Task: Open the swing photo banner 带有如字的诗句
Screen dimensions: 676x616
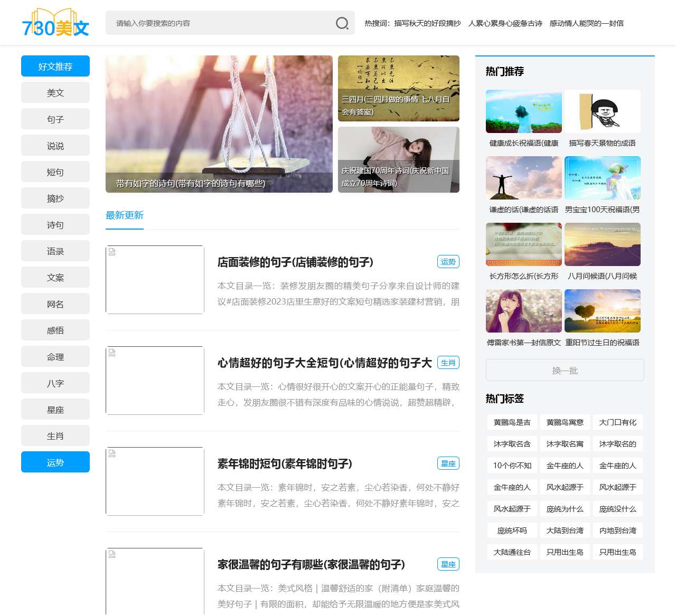Action: [219, 124]
